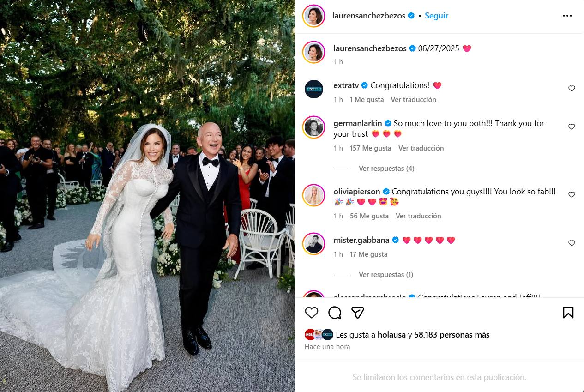Share the post via paper plane icon

click(358, 313)
